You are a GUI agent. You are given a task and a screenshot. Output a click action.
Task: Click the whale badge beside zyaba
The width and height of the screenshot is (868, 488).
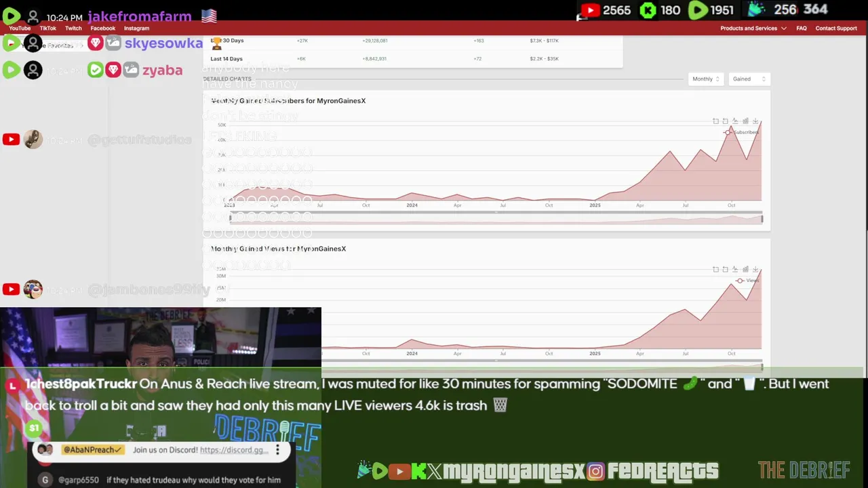pos(131,70)
